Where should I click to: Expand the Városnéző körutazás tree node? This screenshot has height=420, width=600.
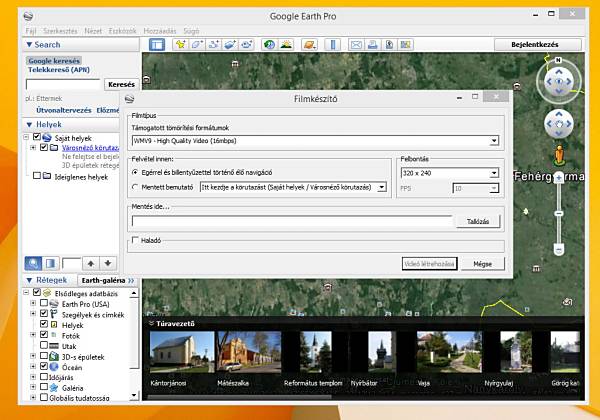pos(33,148)
